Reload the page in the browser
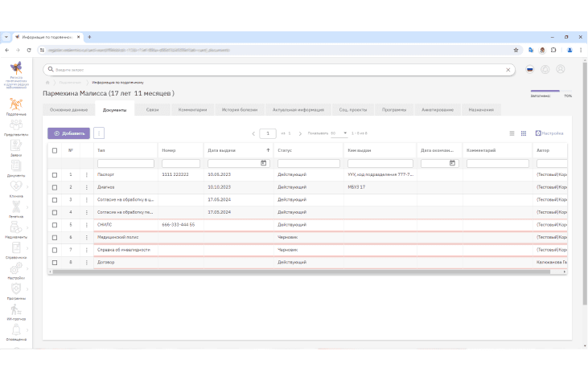Viewport: 588px width, 380px height. (x=29, y=50)
